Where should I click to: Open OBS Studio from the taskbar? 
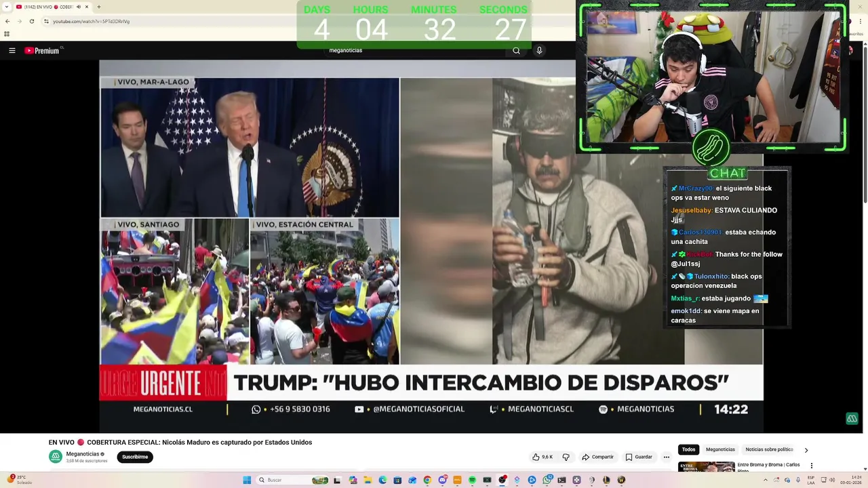point(502,480)
